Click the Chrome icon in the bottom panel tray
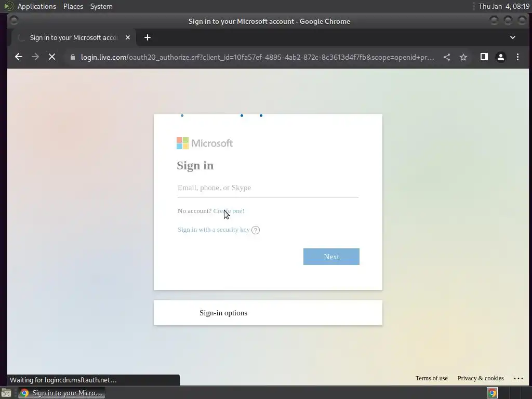This screenshot has width=532, height=399. [x=492, y=393]
